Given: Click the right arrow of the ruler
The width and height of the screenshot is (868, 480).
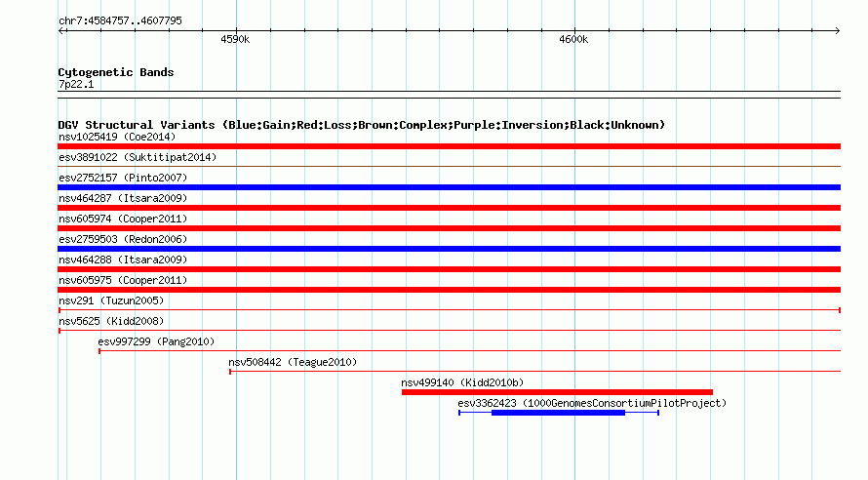Looking at the screenshot, I should tap(837, 31).
